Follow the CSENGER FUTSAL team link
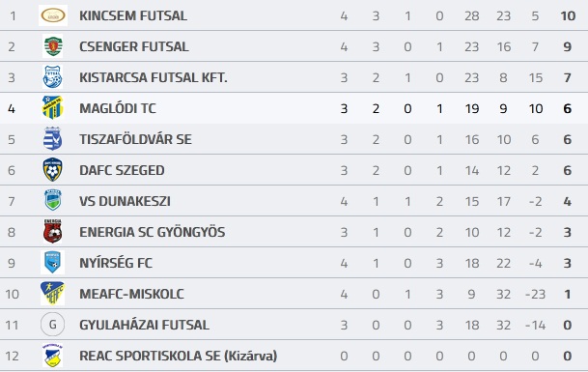This screenshot has height=372, width=588. tap(134, 46)
